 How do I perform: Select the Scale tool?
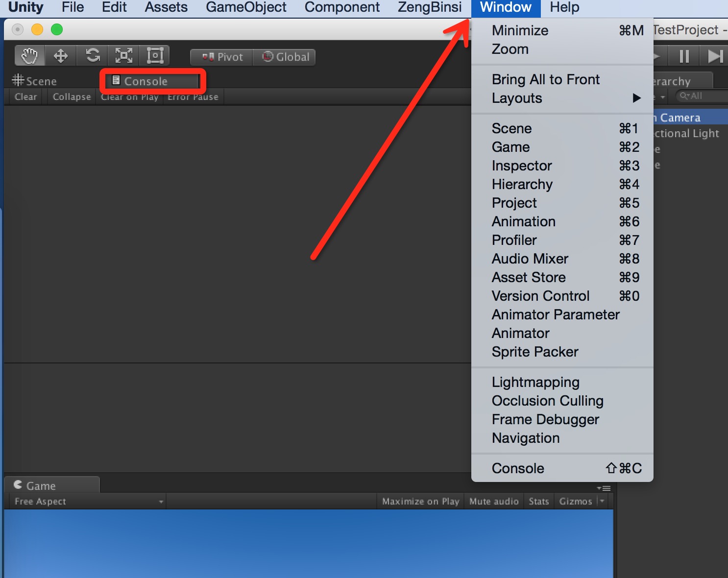[x=124, y=56]
